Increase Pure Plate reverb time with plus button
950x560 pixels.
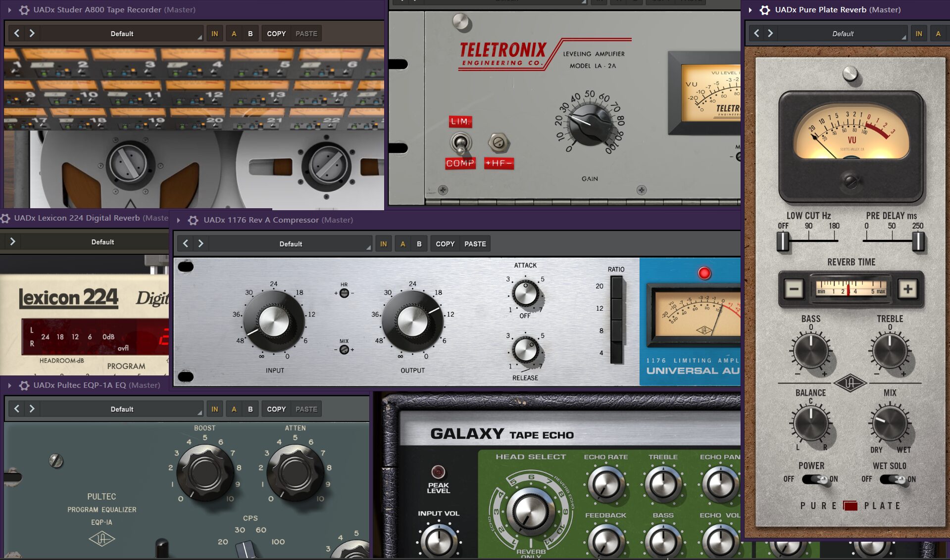click(x=907, y=289)
